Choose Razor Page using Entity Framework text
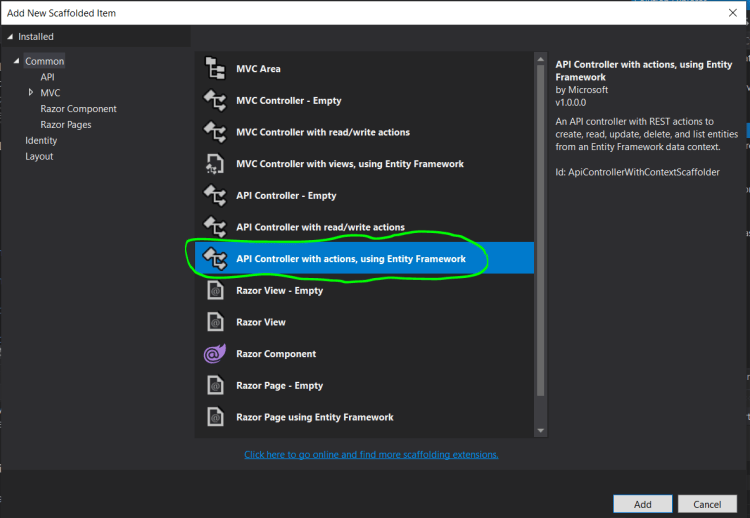 click(x=315, y=417)
